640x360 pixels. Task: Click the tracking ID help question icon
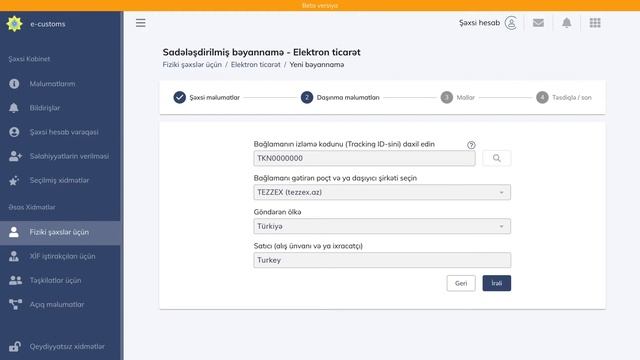tap(471, 145)
